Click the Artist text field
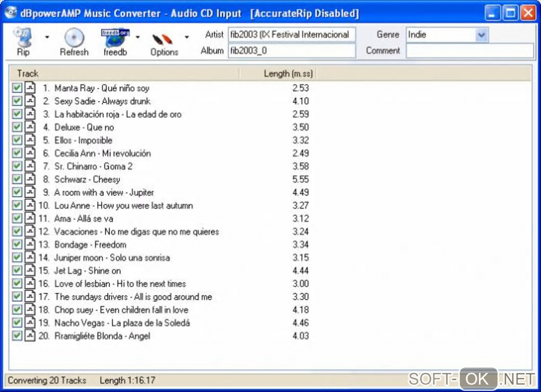The image size is (541, 392). click(x=292, y=34)
